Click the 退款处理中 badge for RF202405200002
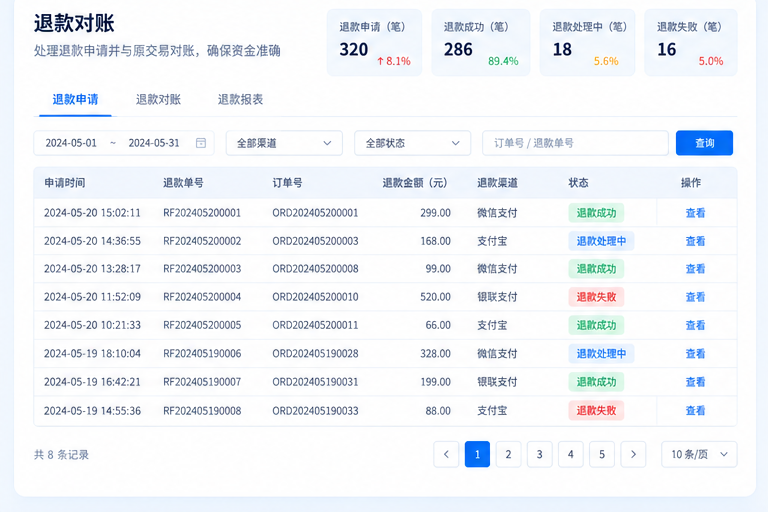 coord(601,241)
